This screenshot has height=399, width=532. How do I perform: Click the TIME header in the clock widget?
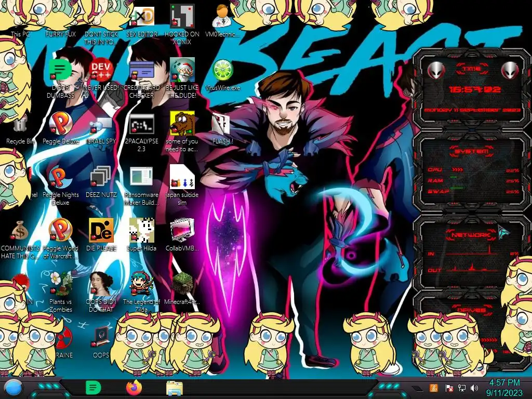(x=472, y=69)
